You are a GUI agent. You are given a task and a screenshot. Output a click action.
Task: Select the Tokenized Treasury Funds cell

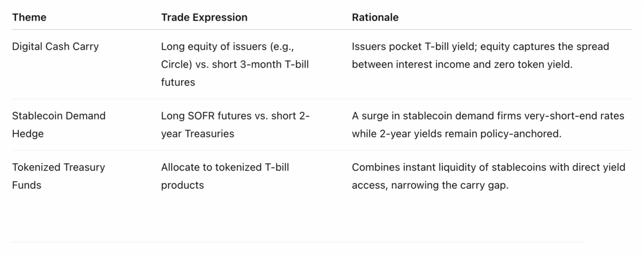59,176
